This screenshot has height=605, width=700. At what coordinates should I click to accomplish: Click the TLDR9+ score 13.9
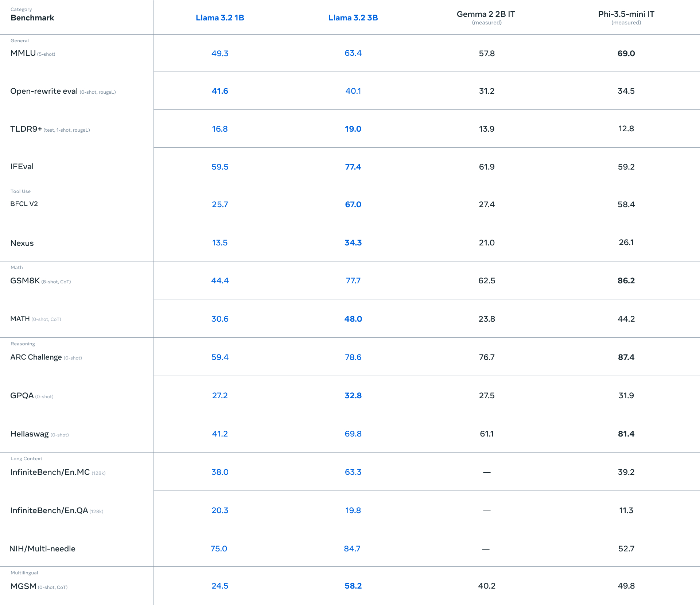pyautogui.click(x=487, y=129)
